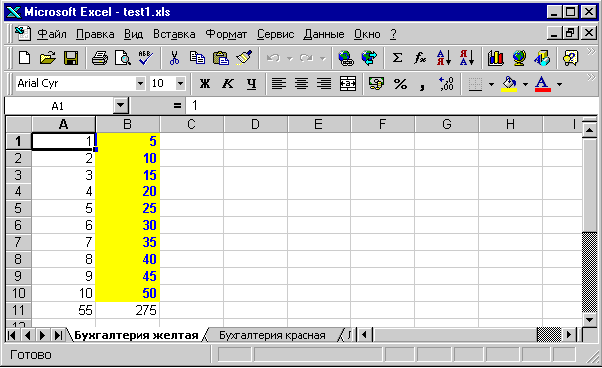
Task: Open the Undo history dropdown arrow
Action: (x=290, y=59)
